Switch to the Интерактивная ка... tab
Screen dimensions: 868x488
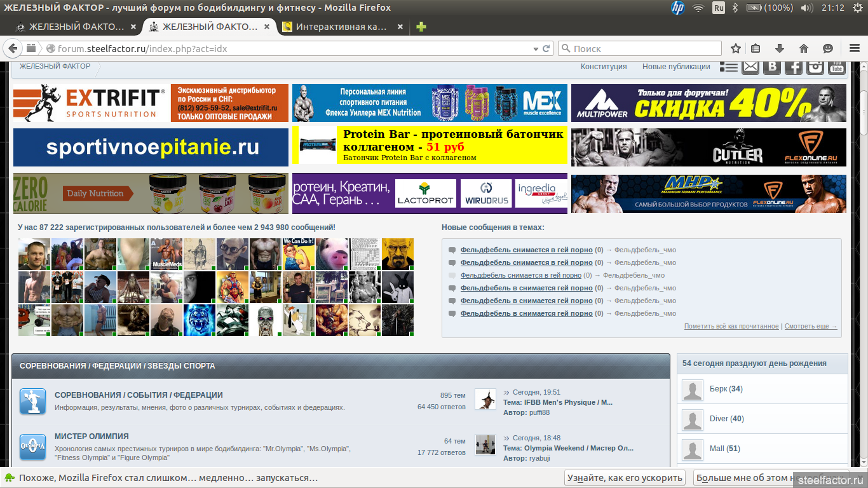click(x=344, y=27)
